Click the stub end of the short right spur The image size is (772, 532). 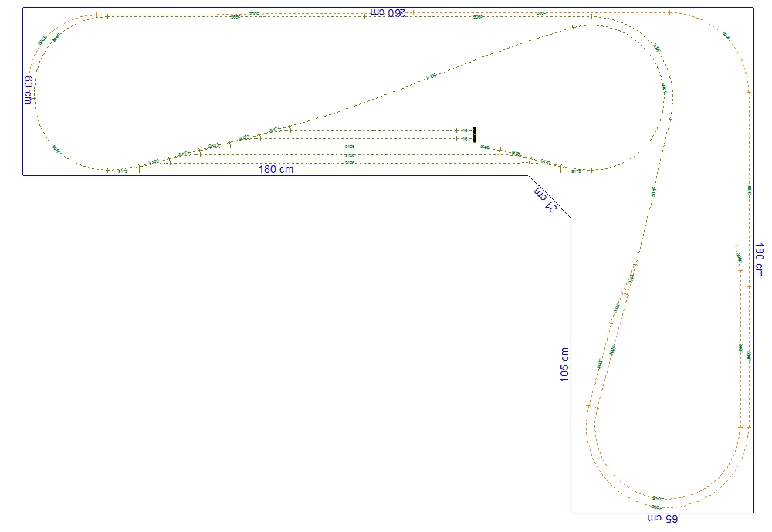tap(734, 246)
